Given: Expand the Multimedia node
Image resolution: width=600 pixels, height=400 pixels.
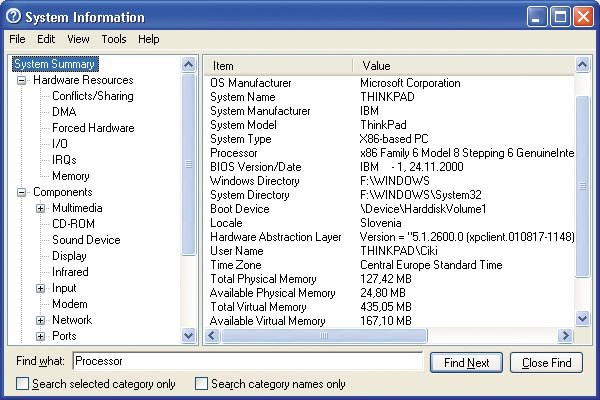Looking at the screenshot, I should point(40,208).
